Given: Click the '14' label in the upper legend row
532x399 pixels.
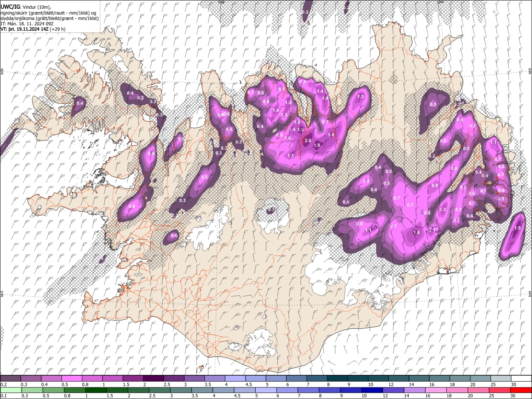Looking at the screenshot, I should (x=411, y=384).
